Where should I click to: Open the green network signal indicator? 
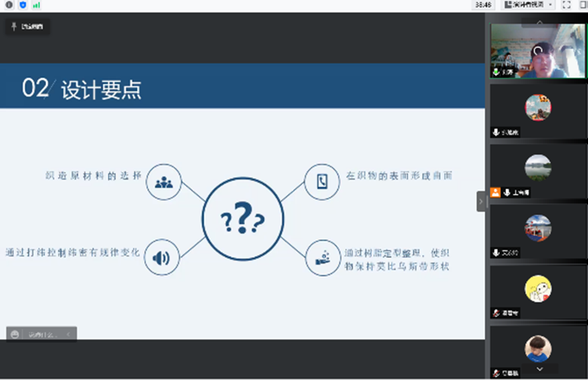tap(36, 5)
